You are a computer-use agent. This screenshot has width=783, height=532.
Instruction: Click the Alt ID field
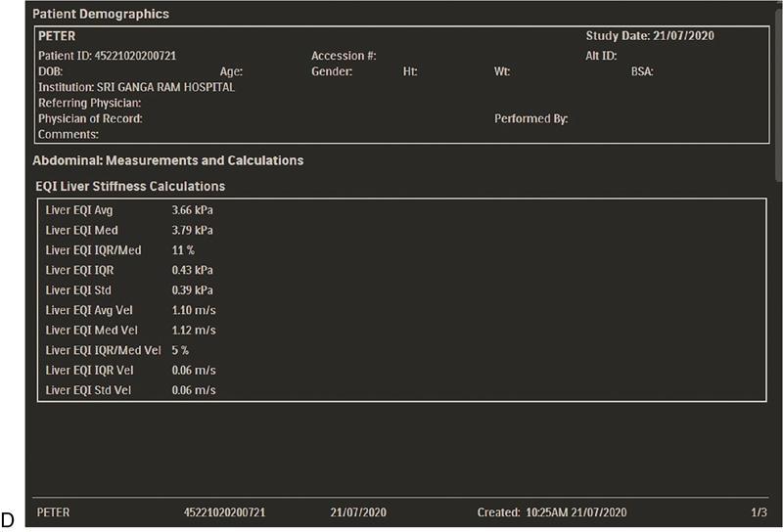click(x=594, y=56)
